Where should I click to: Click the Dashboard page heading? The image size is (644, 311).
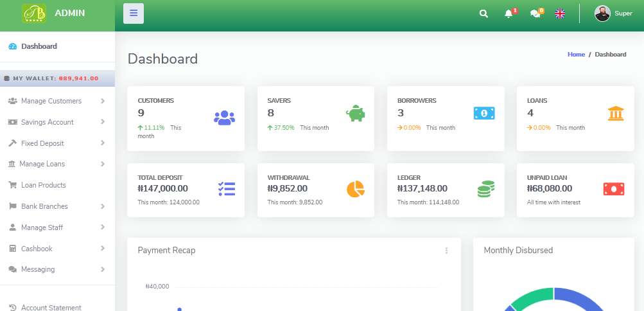[162, 58]
